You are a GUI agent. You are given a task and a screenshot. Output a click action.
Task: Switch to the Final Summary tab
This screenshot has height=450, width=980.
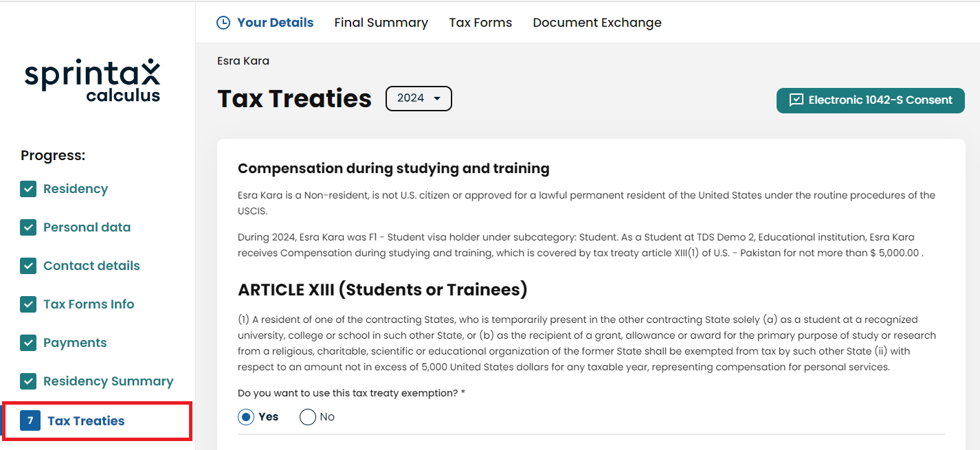[x=381, y=23]
